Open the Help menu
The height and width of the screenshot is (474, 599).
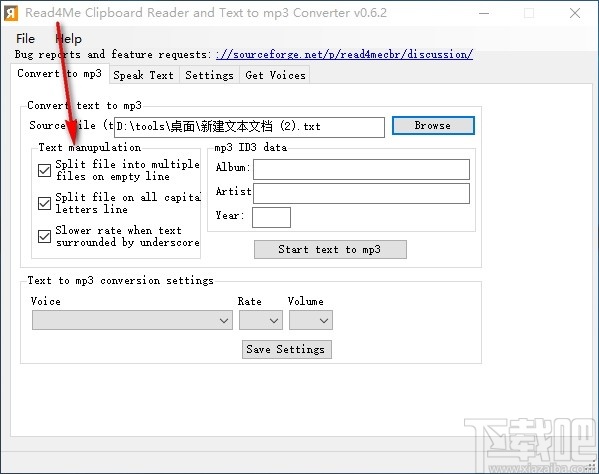point(68,39)
